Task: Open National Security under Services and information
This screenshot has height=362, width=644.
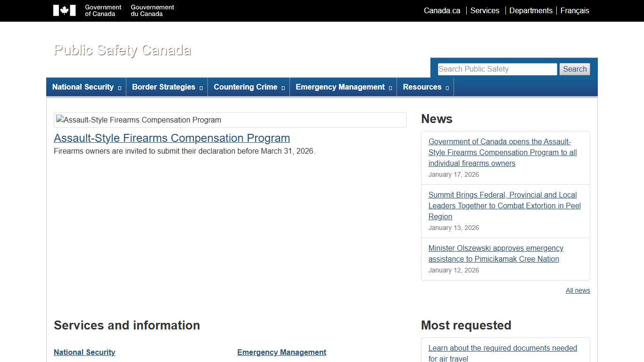Action: click(x=84, y=352)
